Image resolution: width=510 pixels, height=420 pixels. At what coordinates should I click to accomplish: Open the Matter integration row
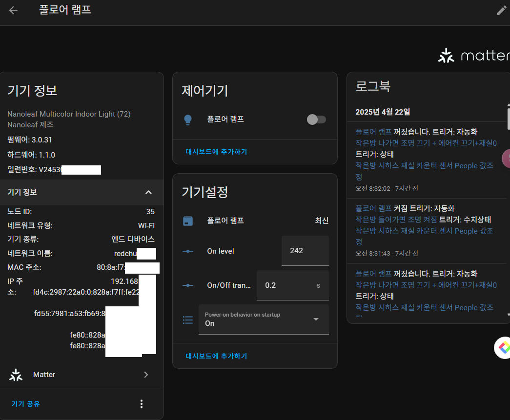pos(82,375)
